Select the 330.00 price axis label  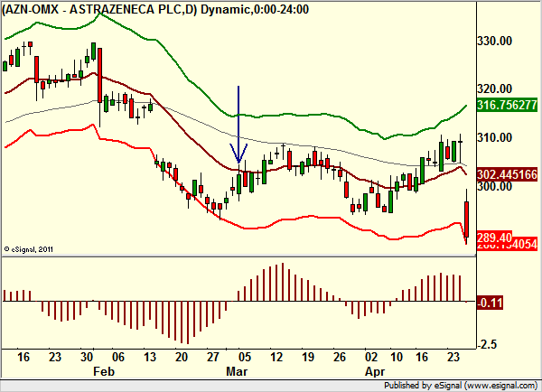click(495, 41)
